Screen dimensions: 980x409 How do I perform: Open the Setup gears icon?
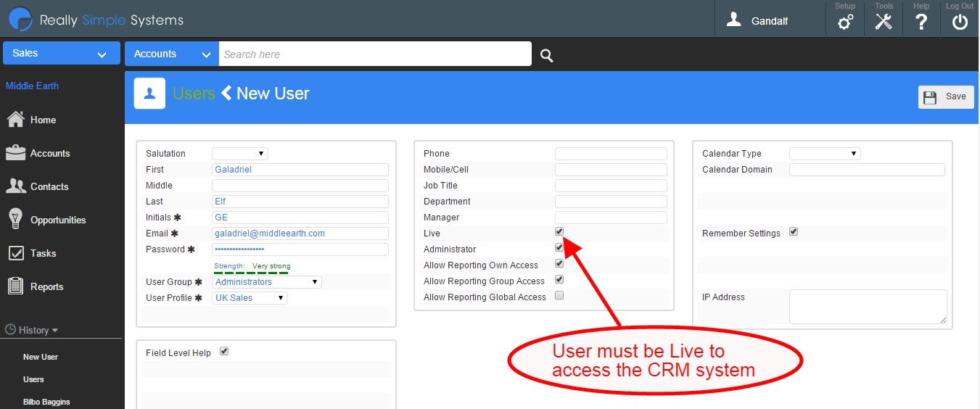click(845, 22)
